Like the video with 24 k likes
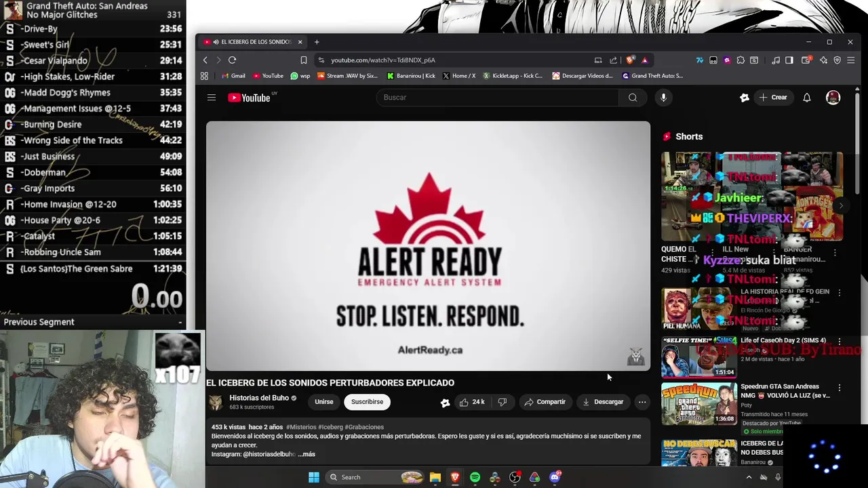Viewport: 868px width, 488px height. click(x=472, y=402)
